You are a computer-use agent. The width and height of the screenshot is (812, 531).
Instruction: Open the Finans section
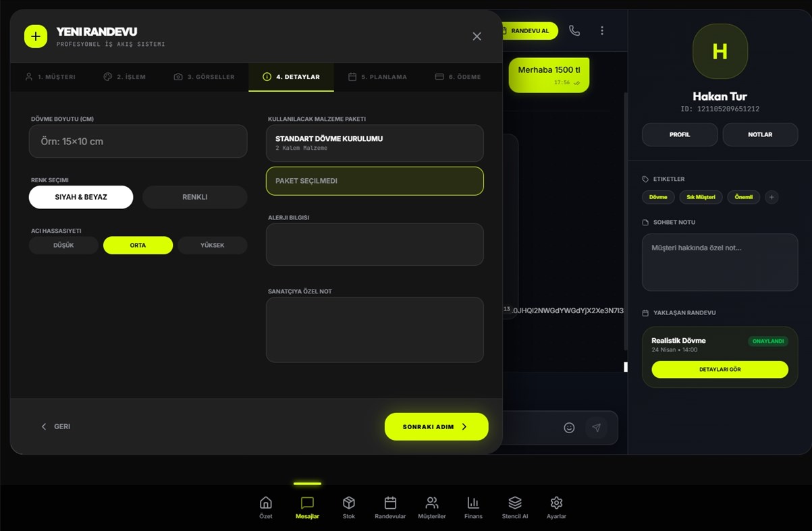pyautogui.click(x=473, y=507)
